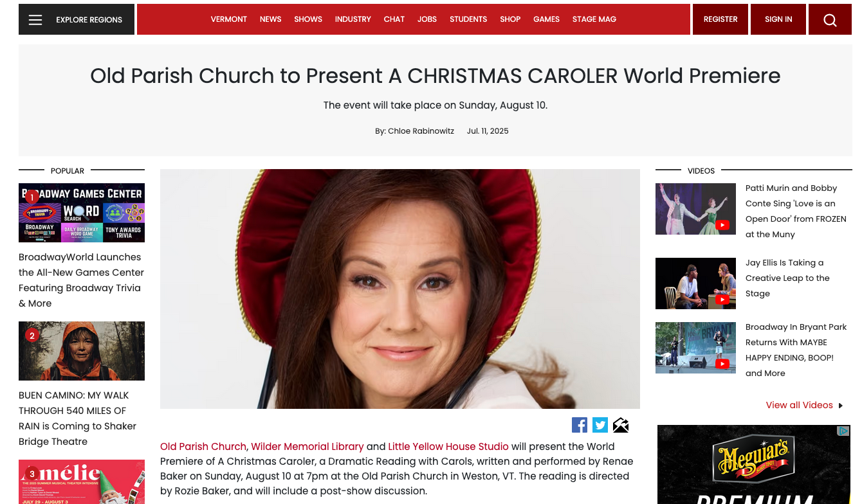
Task: Share article on Facebook icon
Action: [x=580, y=425]
